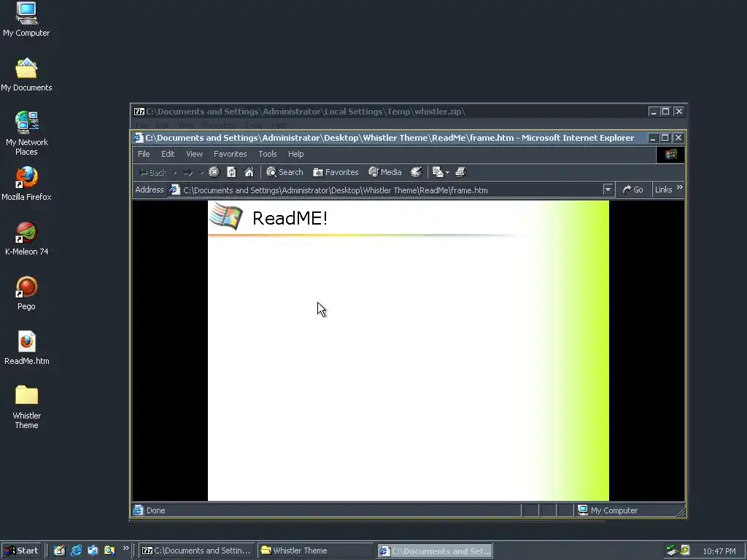
Task: Click the 10:47 PM clock
Action: coord(719,551)
